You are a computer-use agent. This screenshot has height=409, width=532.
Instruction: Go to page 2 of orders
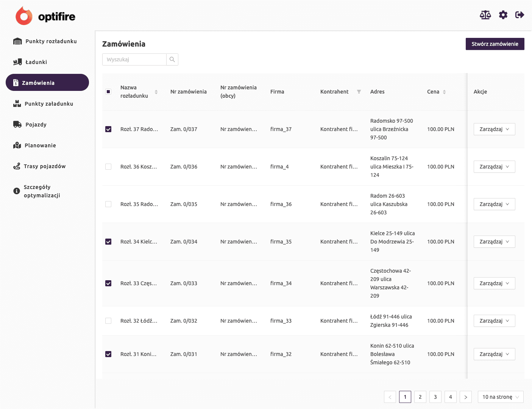coord(420,397)
